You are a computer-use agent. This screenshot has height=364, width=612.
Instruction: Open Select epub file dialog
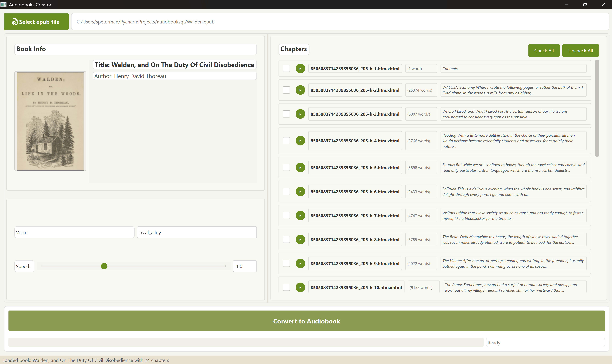[x=36, y=21]
